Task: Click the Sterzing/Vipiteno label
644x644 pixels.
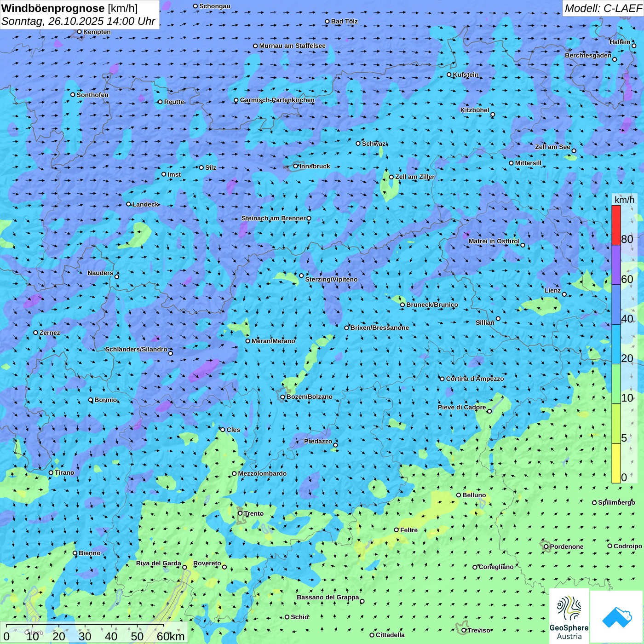Action: tap(331, 279)
